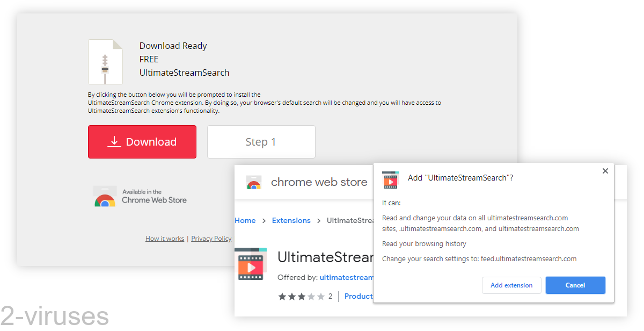644x331 pixels.
Task: Open the 'offered by ultimatestream' developer link
Action: tap(347, 278)
